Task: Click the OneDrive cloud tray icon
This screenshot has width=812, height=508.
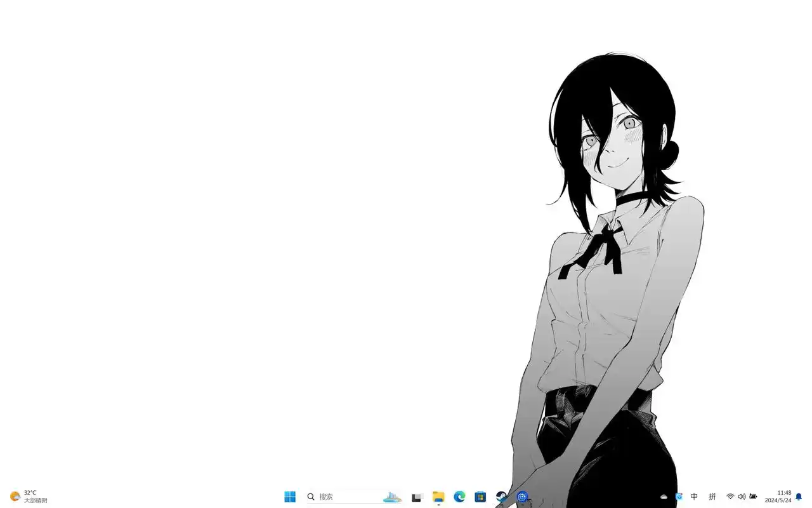Action: (x=664, y=497)
